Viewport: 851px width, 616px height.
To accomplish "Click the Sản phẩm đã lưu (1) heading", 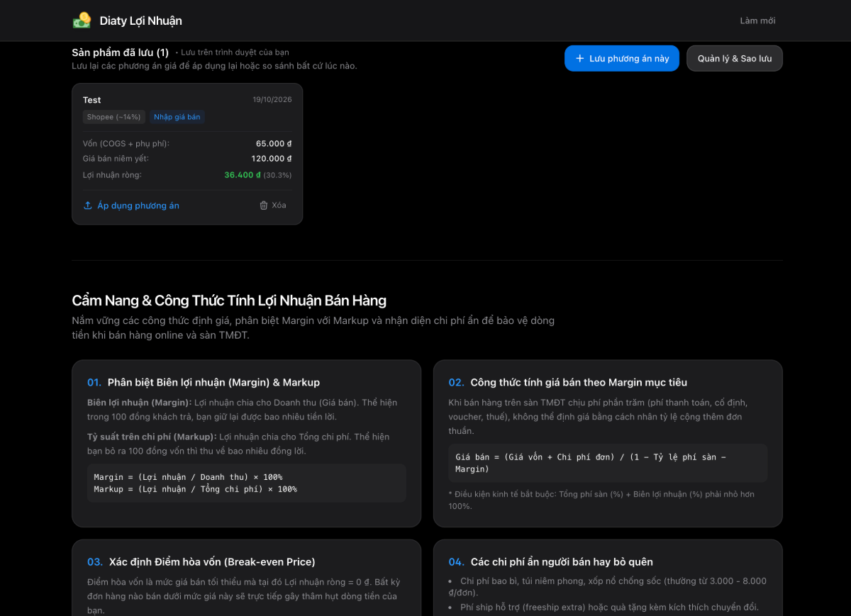I will [x=121, y=52].
